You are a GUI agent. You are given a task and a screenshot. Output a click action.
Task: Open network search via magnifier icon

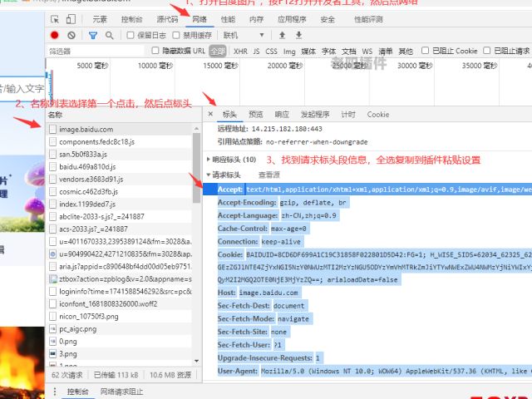pyautogui.click(x=109, y=35)
